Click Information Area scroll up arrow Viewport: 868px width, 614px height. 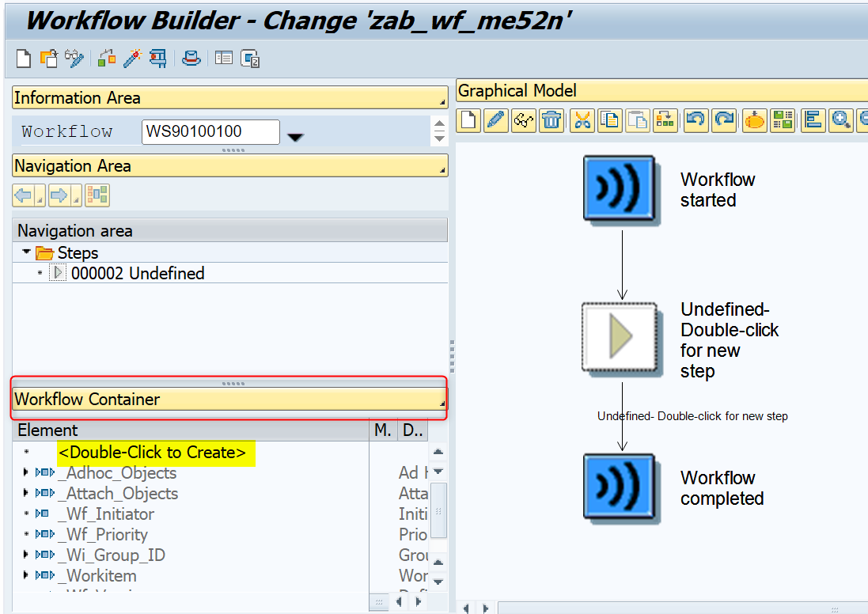click(x=439, y=124)
